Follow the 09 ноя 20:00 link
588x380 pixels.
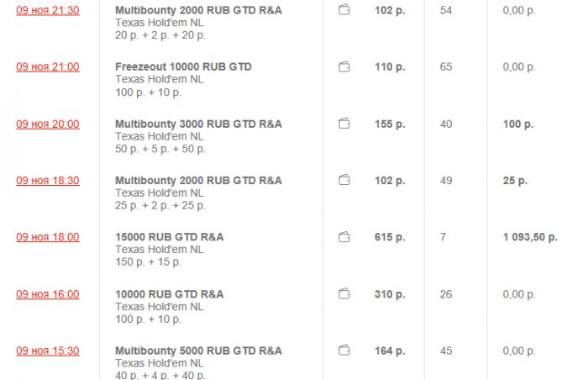(x=48, y=124)
